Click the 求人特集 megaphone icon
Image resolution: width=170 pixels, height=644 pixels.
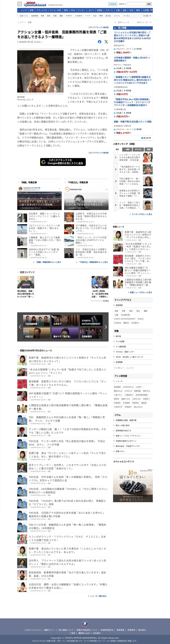point(115,28)
